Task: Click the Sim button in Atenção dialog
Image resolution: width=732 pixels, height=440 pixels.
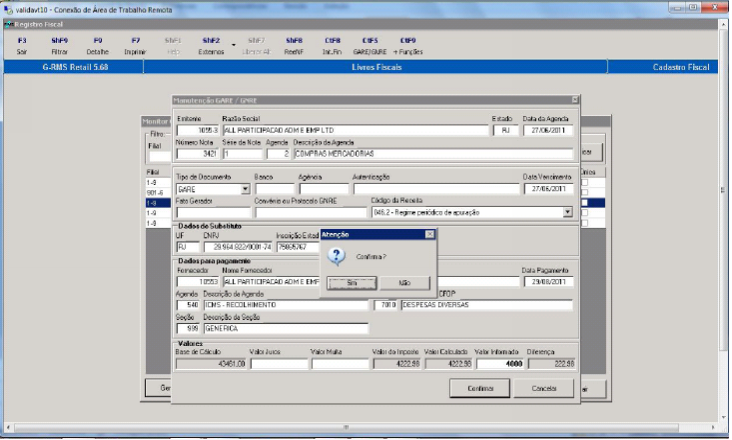Action: pyautogui.click(x=352, y=283)
